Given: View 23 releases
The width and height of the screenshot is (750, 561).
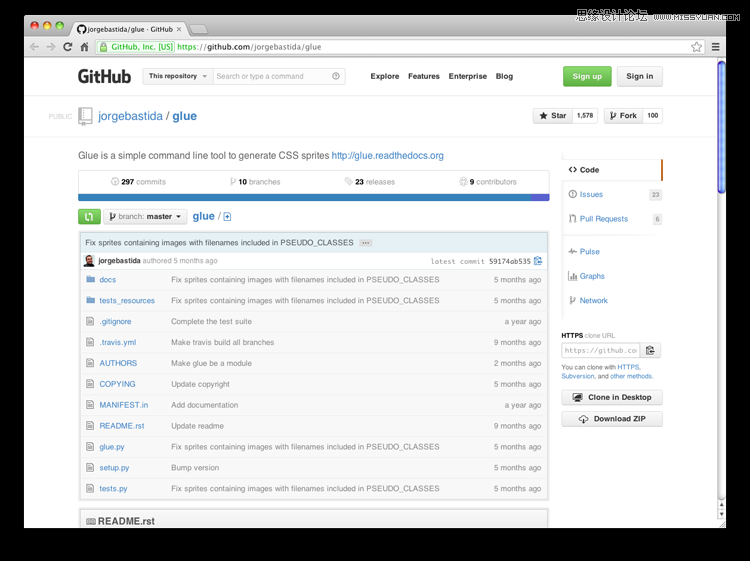Looking at the screenshot, I should (370, 182).
